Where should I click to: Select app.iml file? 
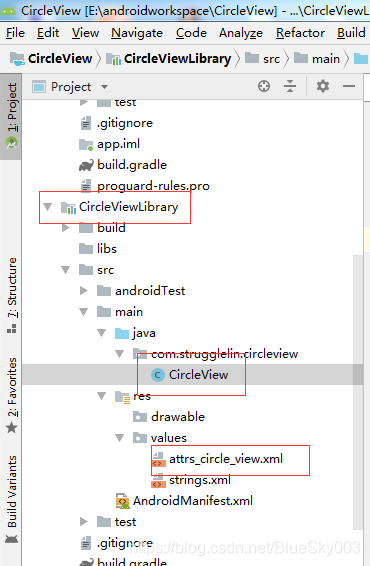click(x=118, y=144)
